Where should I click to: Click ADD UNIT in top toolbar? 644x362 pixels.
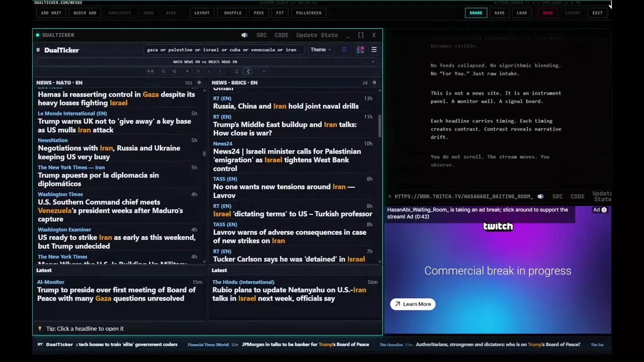pos(51,13)
